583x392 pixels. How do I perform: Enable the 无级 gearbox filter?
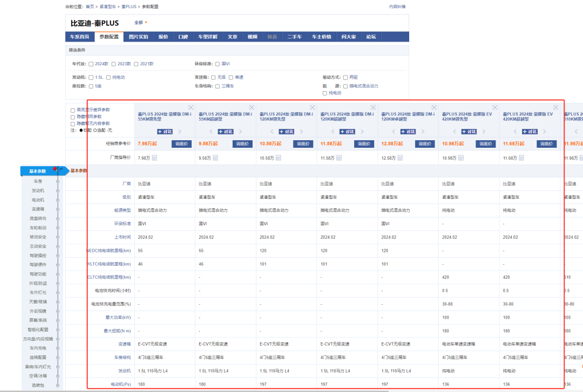(x=213, y=77)
